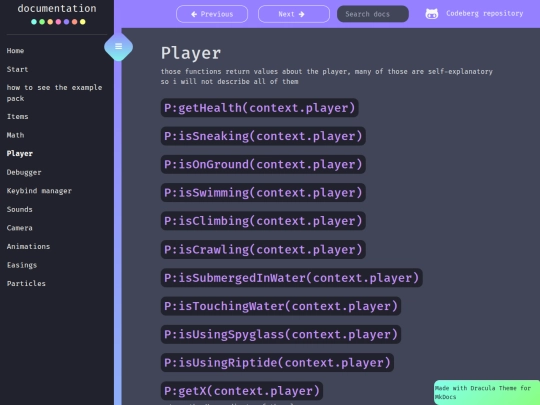
Task: Focus the Search docs field
Action: tap(373, 14)
